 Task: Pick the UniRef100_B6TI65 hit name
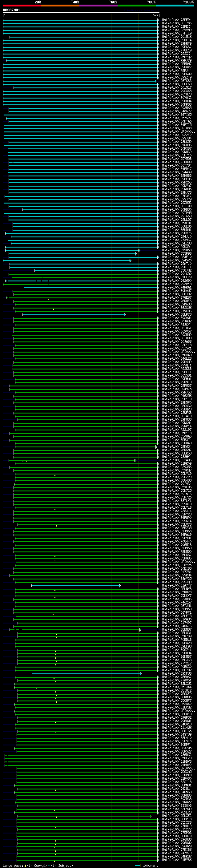coord(177,115)
